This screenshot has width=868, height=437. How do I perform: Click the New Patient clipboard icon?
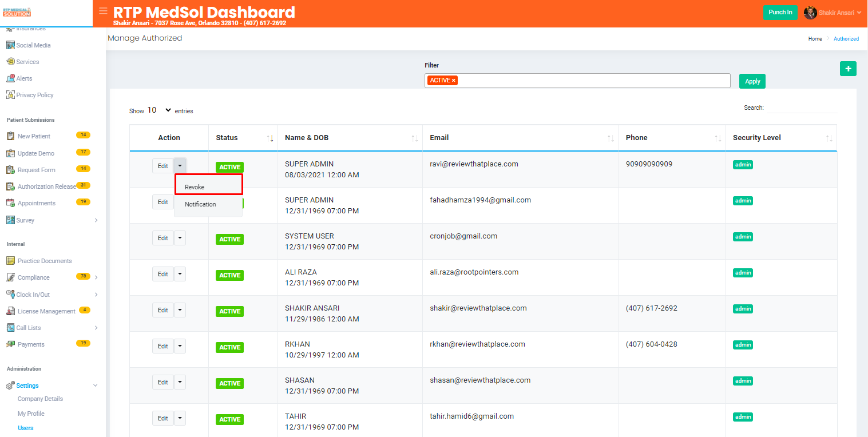[x=10, y=136]
